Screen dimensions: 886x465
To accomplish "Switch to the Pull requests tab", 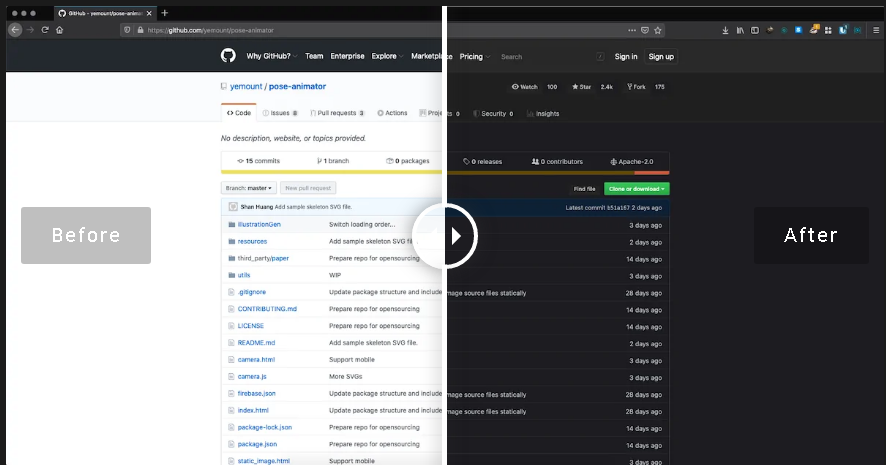I will click(x=337, y=113).
